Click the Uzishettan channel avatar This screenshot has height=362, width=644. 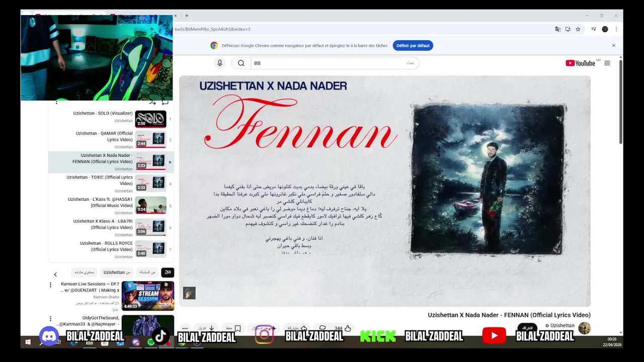[584, 328]
